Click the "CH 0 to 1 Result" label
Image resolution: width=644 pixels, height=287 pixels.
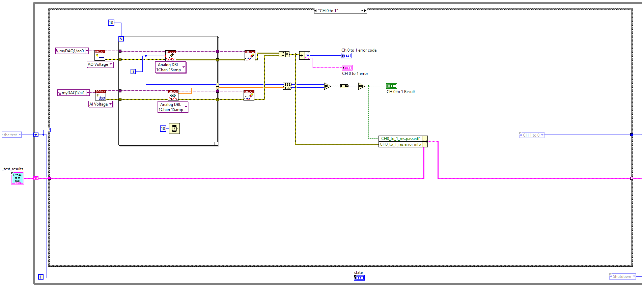click(401, 92)
